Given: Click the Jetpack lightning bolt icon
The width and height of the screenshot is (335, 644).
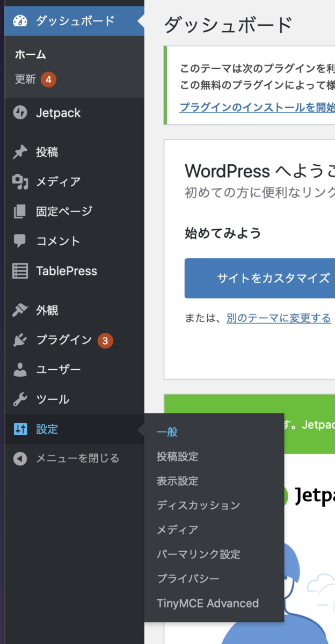Looking at the screenshot, I should [20, 113].
